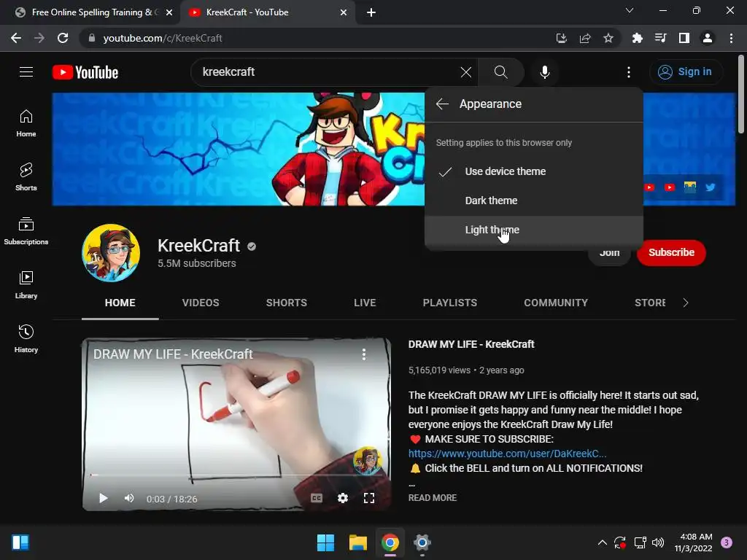Open Chrome extensions puzzle icon
Image resolution: width=747 pixels, height=560 pixels.
point(637,38)
